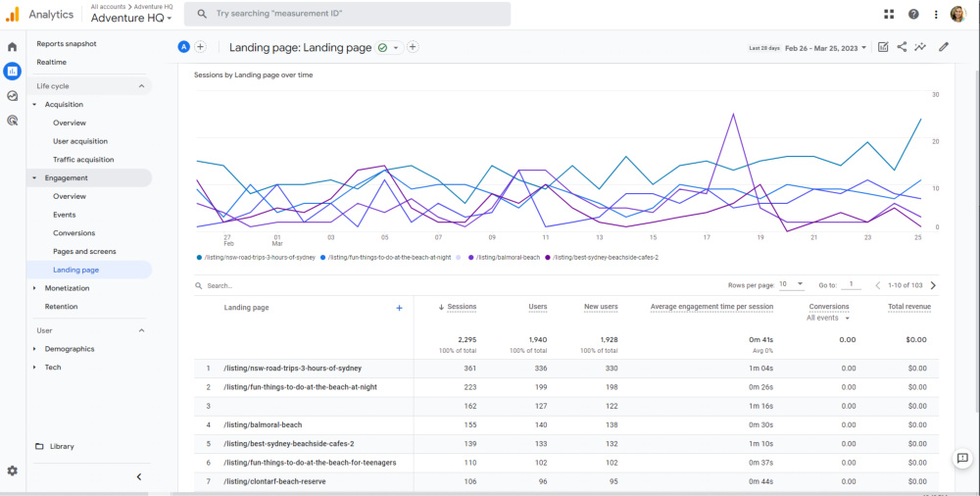Open the Google apps grid icon

tap(889, 14)
